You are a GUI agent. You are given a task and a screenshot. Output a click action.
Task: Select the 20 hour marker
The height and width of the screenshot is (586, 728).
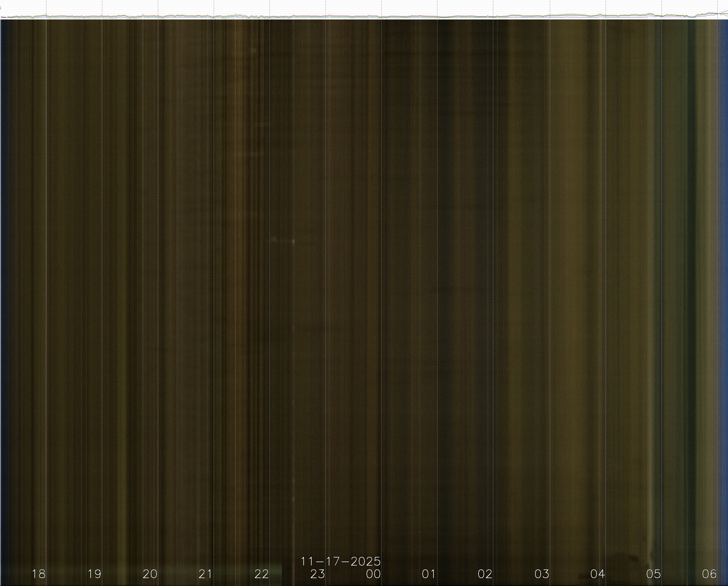click(150, 574)
